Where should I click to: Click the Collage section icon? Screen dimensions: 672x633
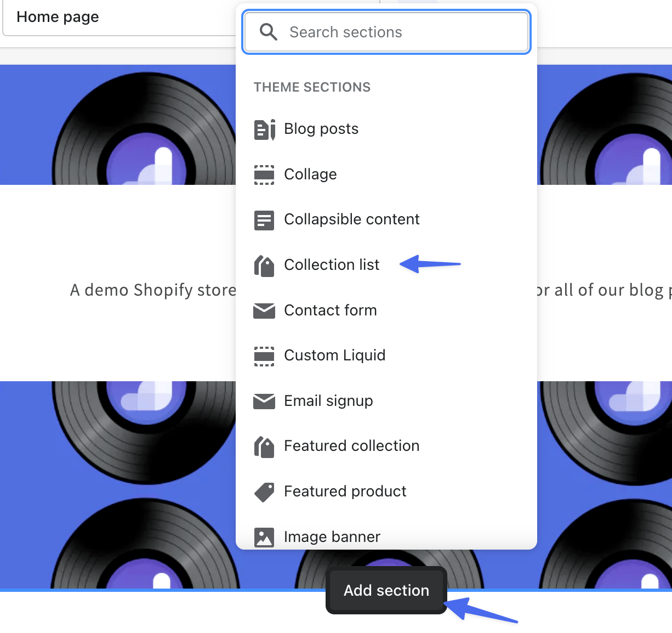(264, 175)
